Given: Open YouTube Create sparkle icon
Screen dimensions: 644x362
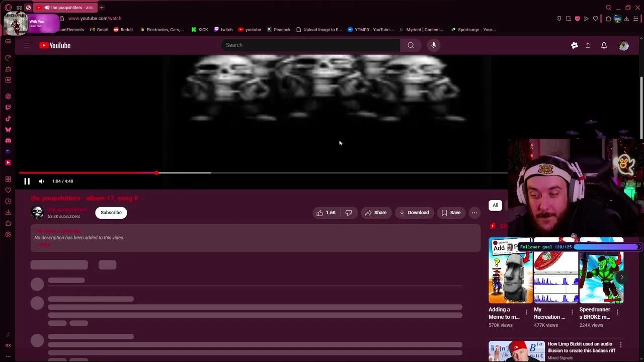Looking at the screenshot, I should coord(574,45).
